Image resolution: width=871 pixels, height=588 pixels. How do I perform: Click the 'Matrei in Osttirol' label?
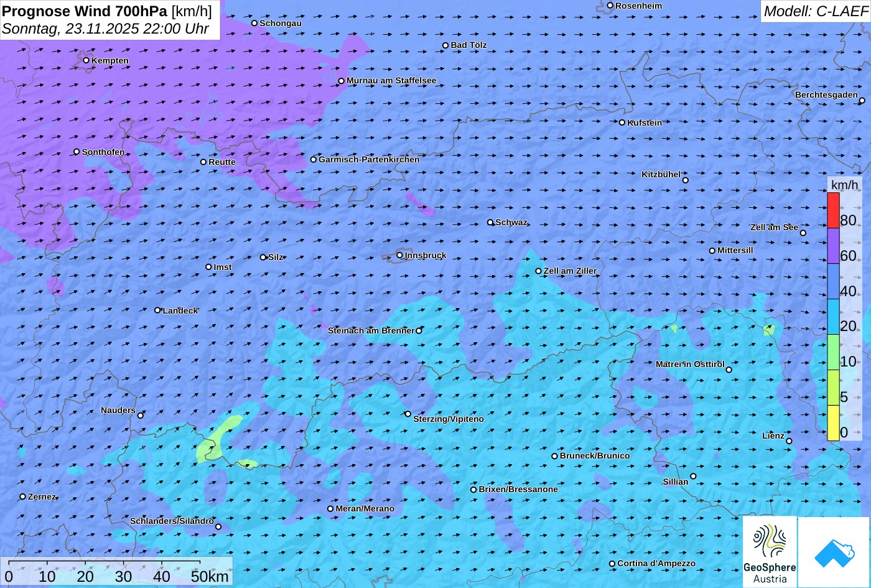(690, 364)
